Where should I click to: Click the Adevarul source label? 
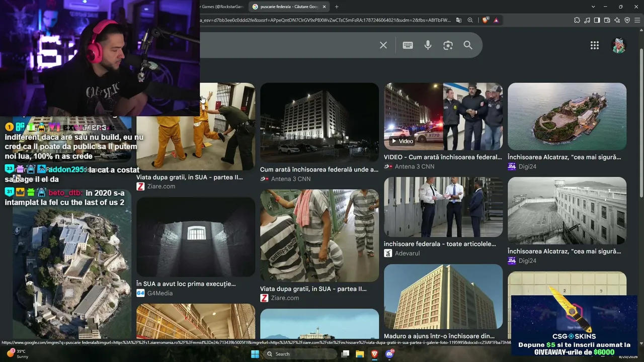click(x=402, y=253)
